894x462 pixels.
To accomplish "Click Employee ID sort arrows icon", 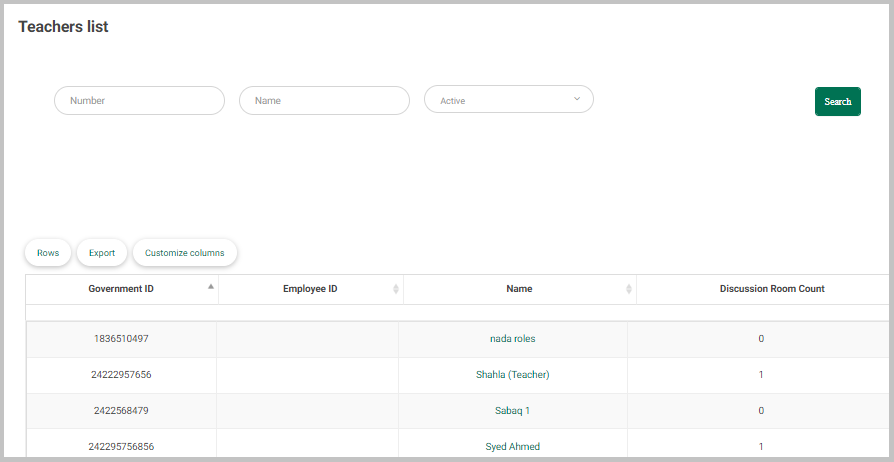I will click(396, 289).
